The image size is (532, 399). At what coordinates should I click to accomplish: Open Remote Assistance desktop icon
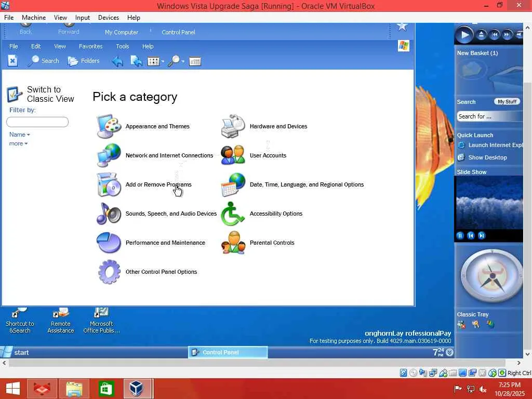click(60, 321)
